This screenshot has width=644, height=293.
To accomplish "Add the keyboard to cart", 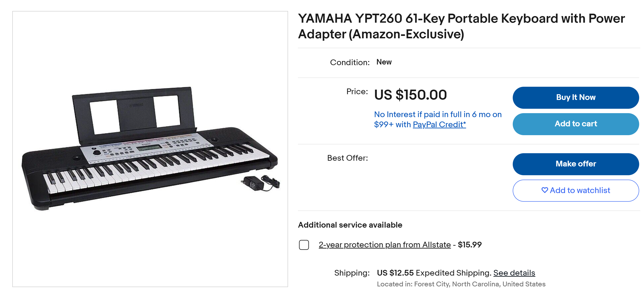I will [x=575, y=124].
